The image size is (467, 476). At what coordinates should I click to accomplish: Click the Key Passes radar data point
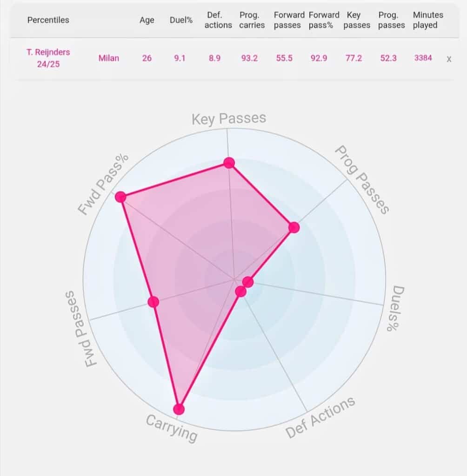pyautogui.click(x=229, y=163)
